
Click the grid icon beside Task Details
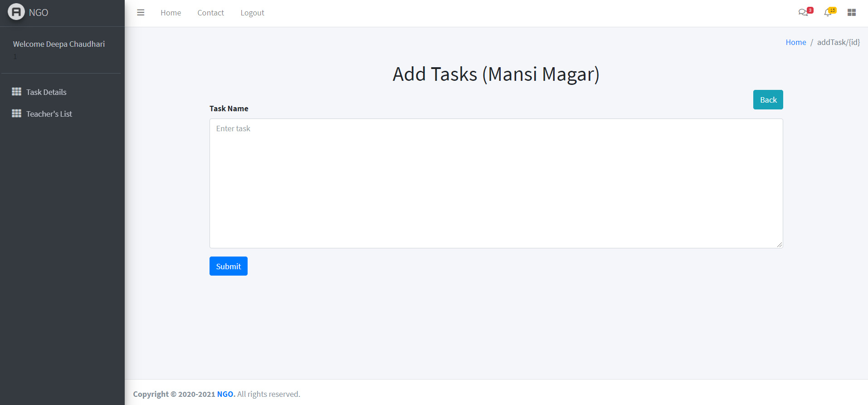tap(17, 92)
